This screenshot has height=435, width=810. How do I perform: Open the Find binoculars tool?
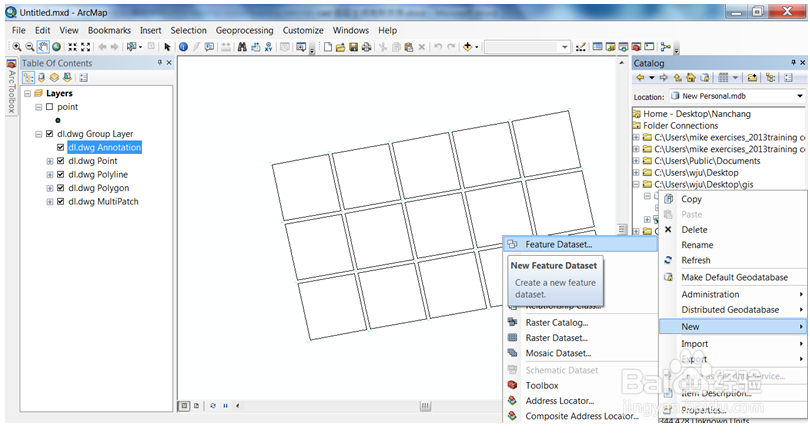[242, 47]
